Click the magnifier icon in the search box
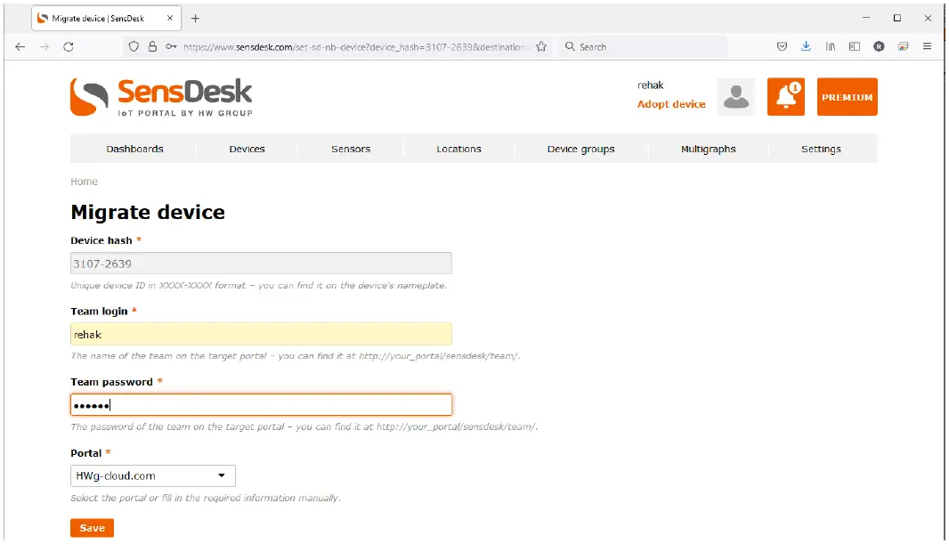This screenshot has height=560, width=949. (x=570, y=46)
